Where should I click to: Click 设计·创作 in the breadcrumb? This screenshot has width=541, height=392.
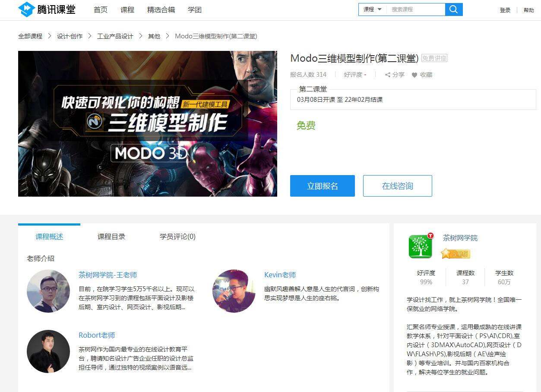pyautogui.click(x=70, y=36)
